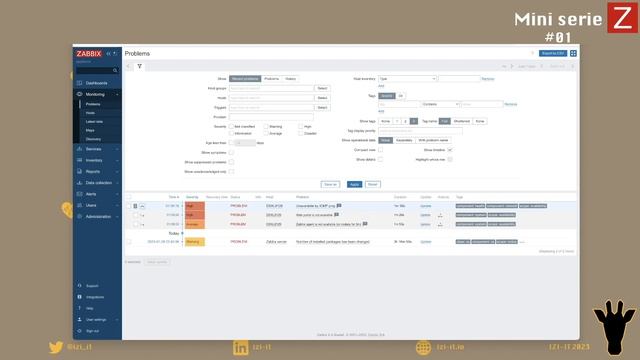Open Maps in the Monitoring submenu
This screenshot has height=360, width=640.
point(90,130)
